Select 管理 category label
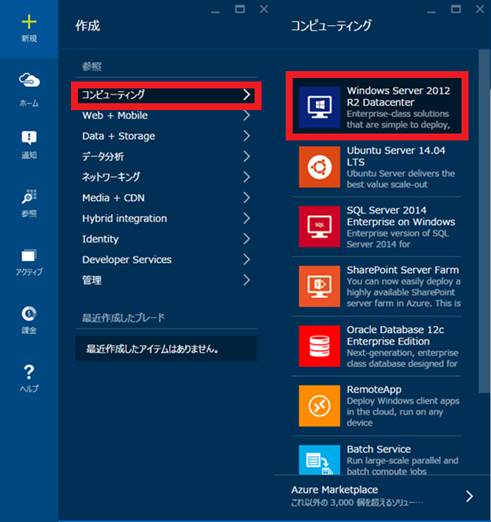491x522 pixels. (x=92, y=280)
